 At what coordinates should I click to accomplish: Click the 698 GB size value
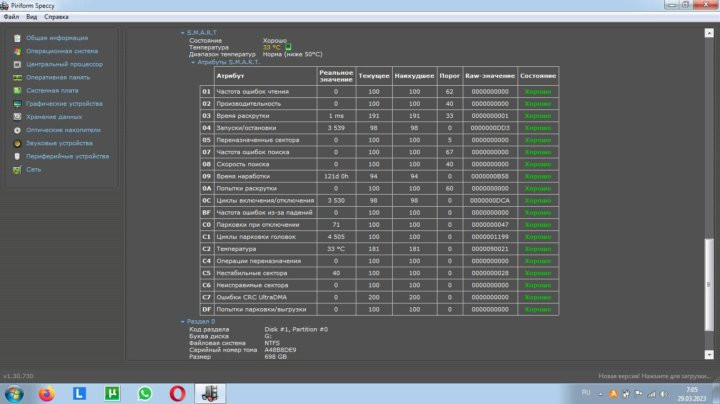click(276, 357)
